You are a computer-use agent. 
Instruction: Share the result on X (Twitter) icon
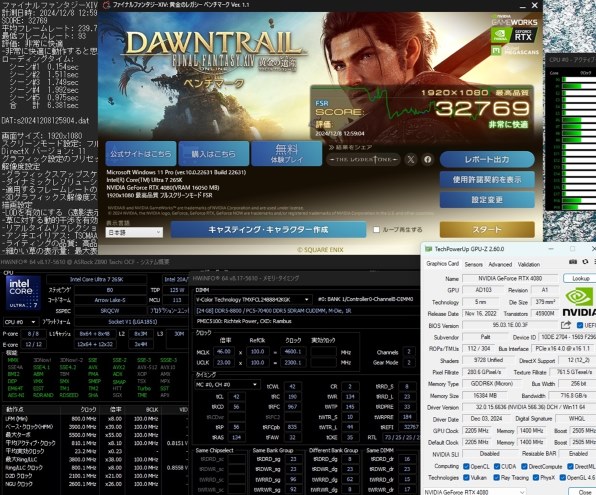pyautogui.click(x=411, y=159)
